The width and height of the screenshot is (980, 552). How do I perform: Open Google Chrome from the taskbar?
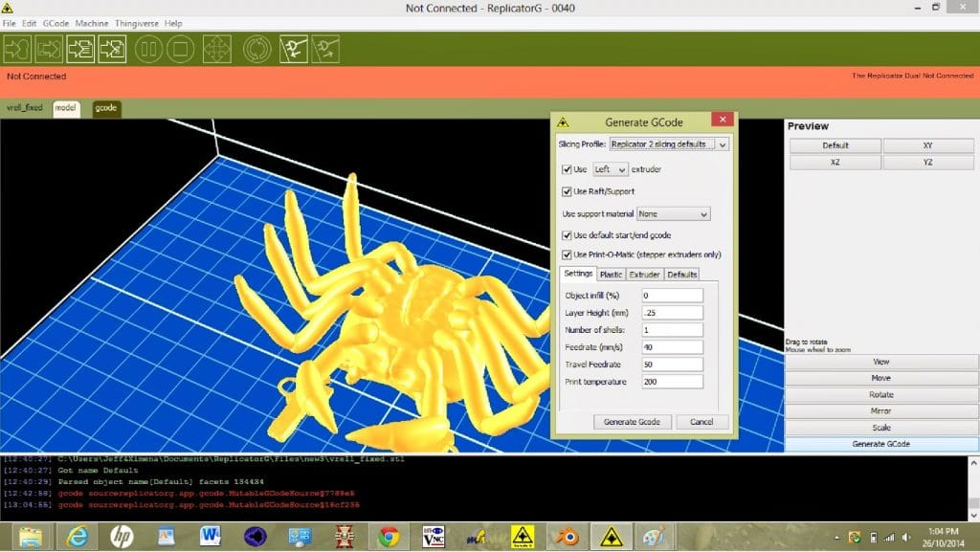tap(389, 537)
